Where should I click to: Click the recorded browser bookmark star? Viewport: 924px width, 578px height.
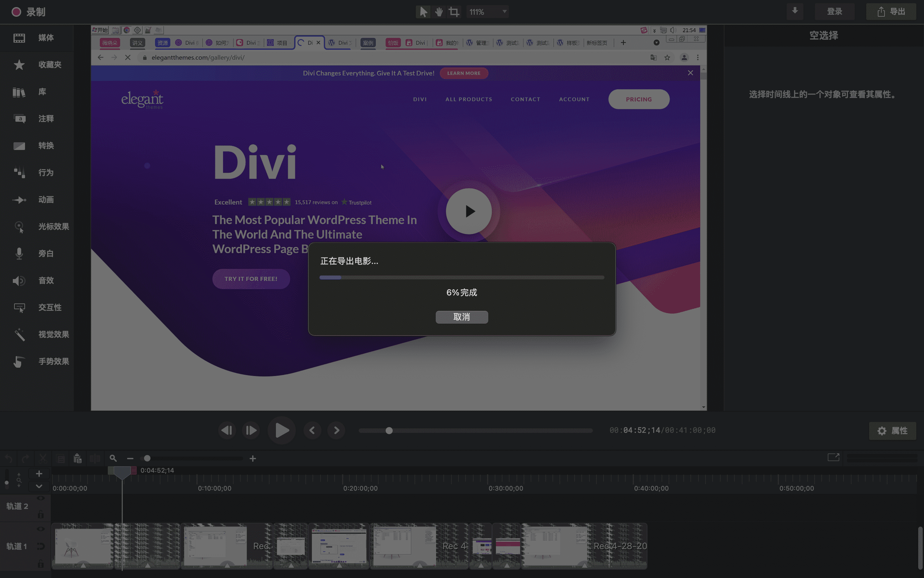coord(667,57)
